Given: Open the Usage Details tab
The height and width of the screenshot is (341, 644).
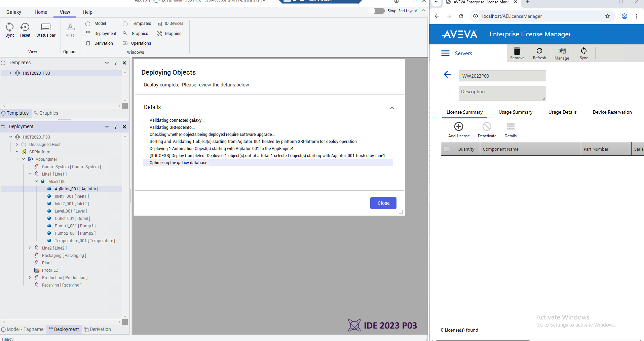Looking at the screenshot, I should (x=562, y=112).
